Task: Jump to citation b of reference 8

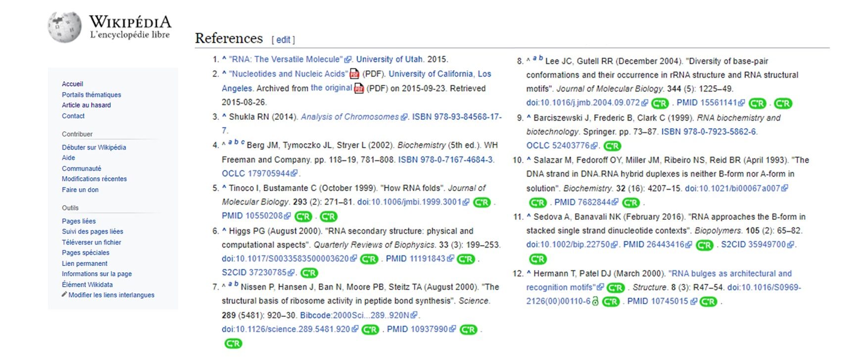Action: click(541, 58)
